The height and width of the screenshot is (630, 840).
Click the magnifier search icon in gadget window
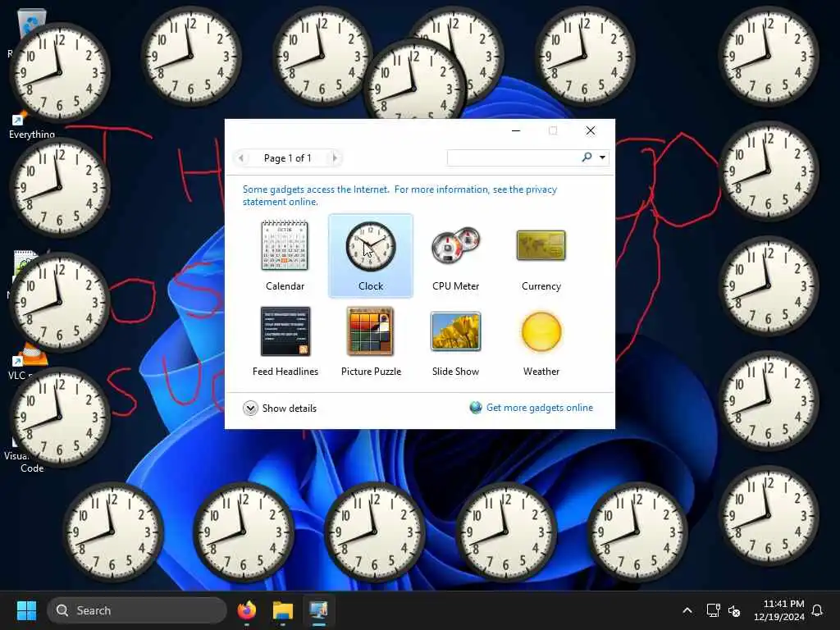[587, 157]
